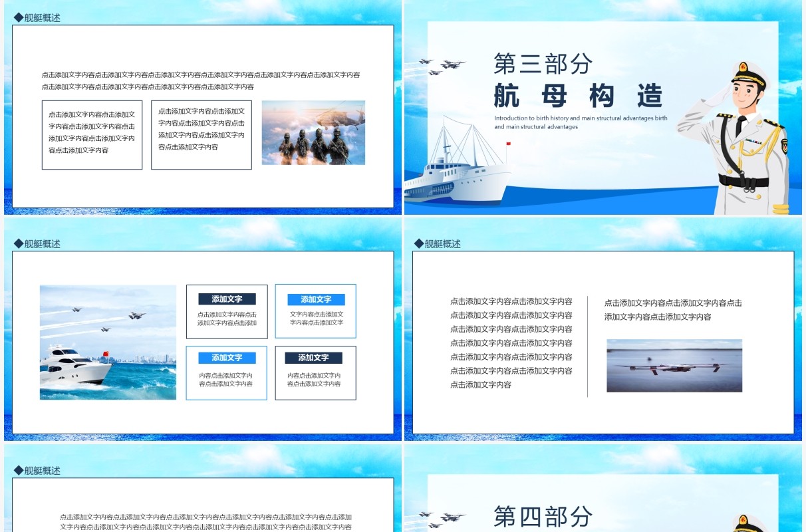The image size is (806, 532).
Task: Click '舰艇概述' header above the yacht slide
Action: [37, 244]
